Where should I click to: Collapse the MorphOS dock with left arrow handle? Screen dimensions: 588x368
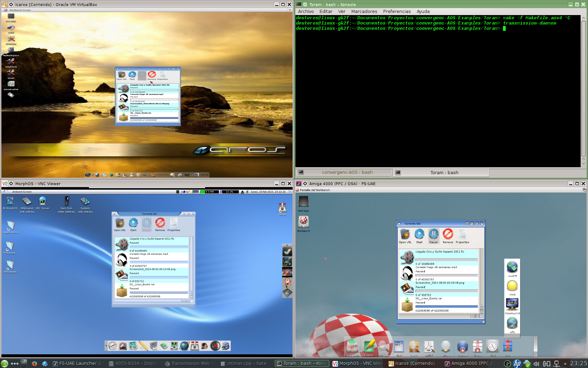106,346
